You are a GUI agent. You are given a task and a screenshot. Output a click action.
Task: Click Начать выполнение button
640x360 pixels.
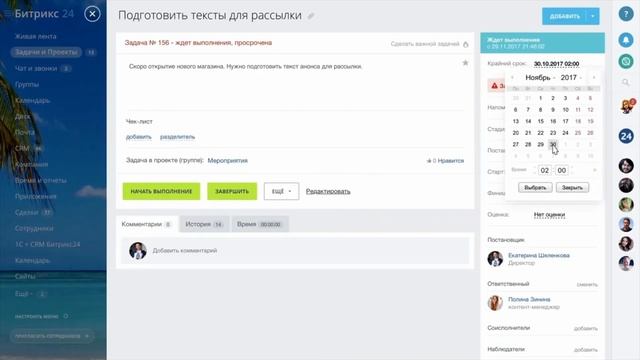161,191
